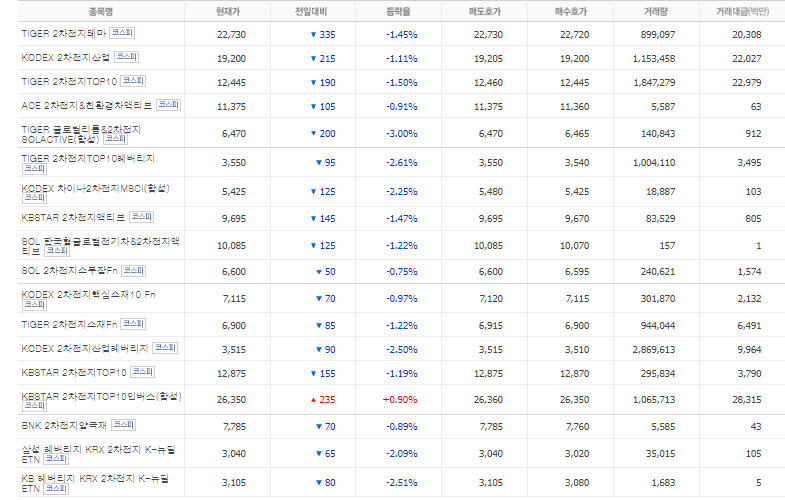The width and height of the screenshot is (785, 500).
Task: Open 삼성 레버리지 KRX 2차전지 K-뉴딜 ETN
Action: (x=99, y=454)
